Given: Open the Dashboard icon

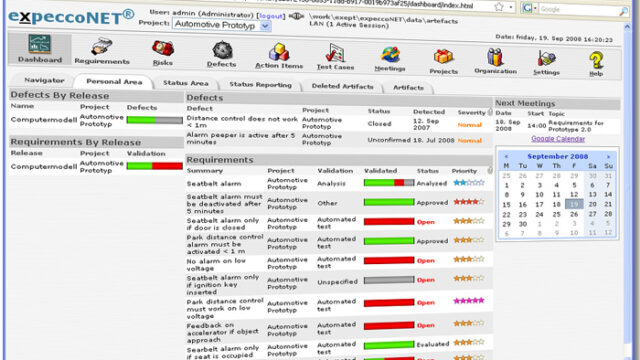Looking at the screenshot, I should coord(40,44).
